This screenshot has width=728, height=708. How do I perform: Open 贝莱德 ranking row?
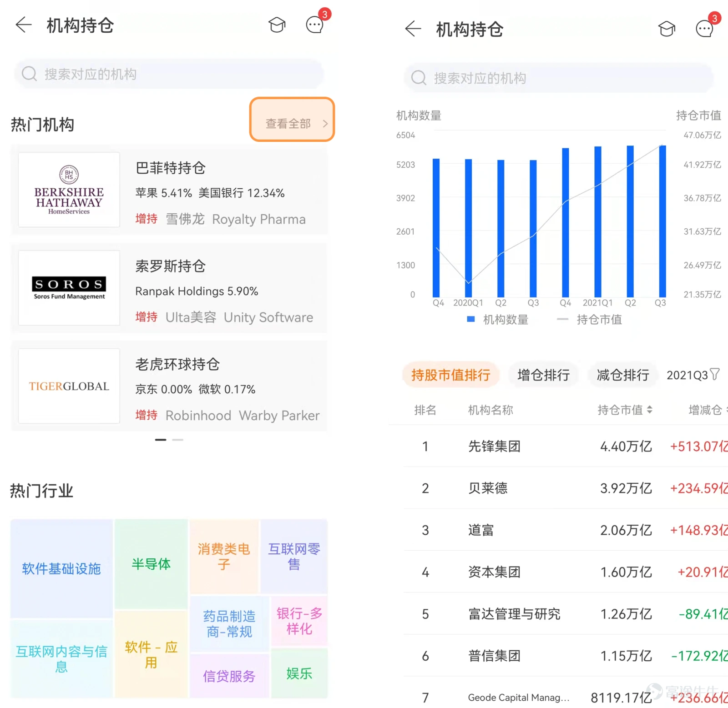pyautogui.click(x=566, y=488)
